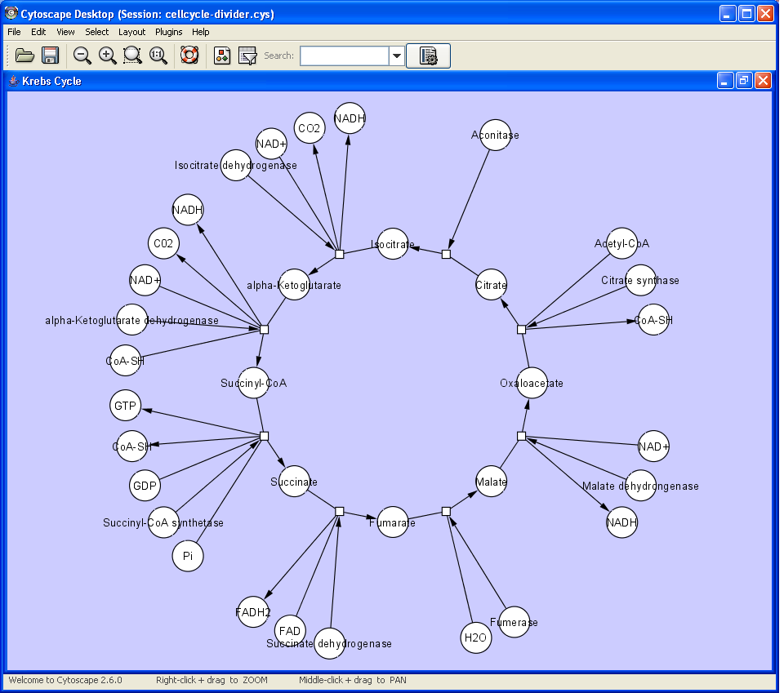This screenshot has width=784, height=693.
Task: Click the Save session floppy icon
Action: point(51,56)
